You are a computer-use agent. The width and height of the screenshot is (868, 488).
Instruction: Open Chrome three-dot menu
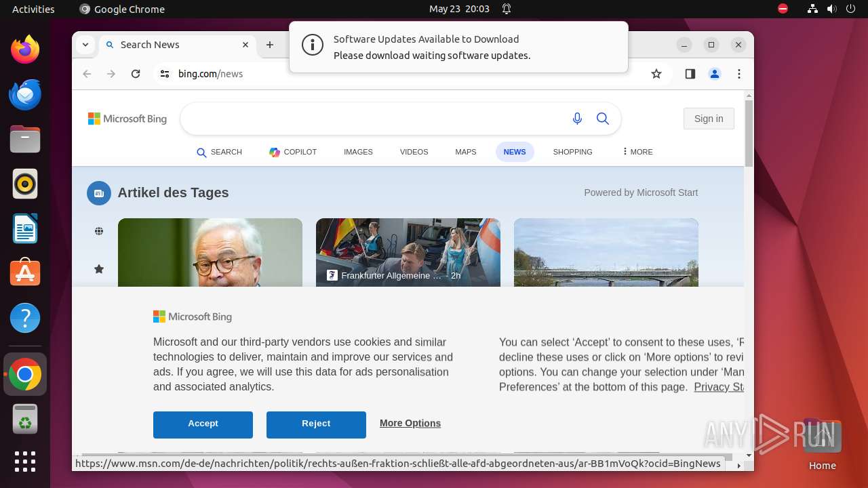[x=739, y=74]
